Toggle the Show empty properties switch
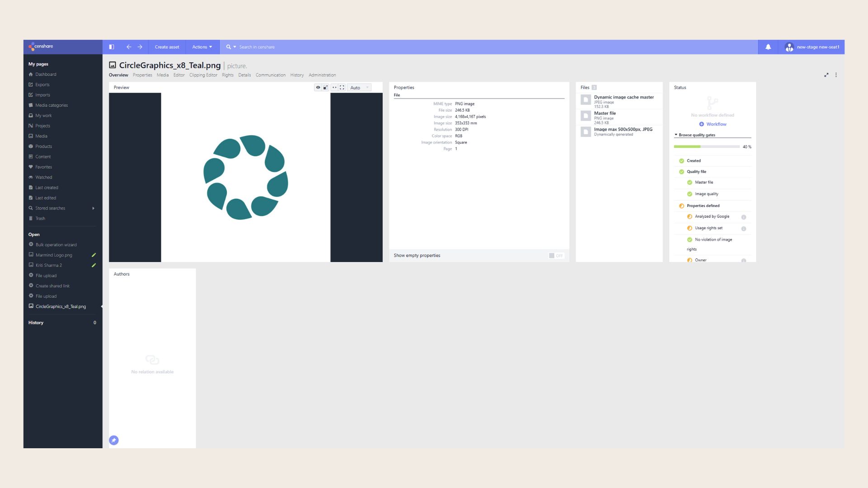Viewport: 868px width, 488px height. (x=555, y=255)
